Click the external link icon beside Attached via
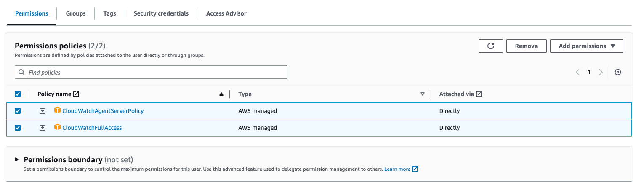This screenshot has width=644, height=191. point(479,94)
